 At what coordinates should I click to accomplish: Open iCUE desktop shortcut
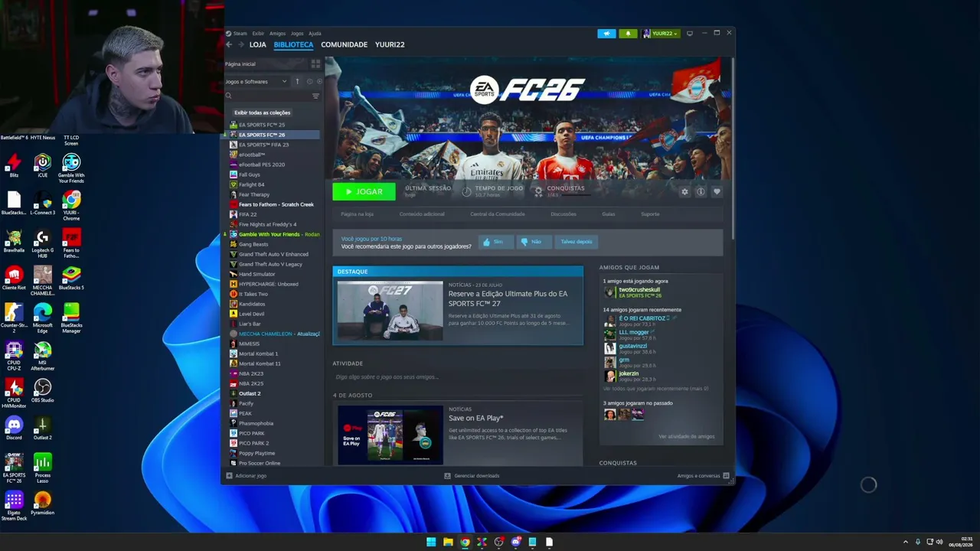pyautogui.click(x=42, y=166)
